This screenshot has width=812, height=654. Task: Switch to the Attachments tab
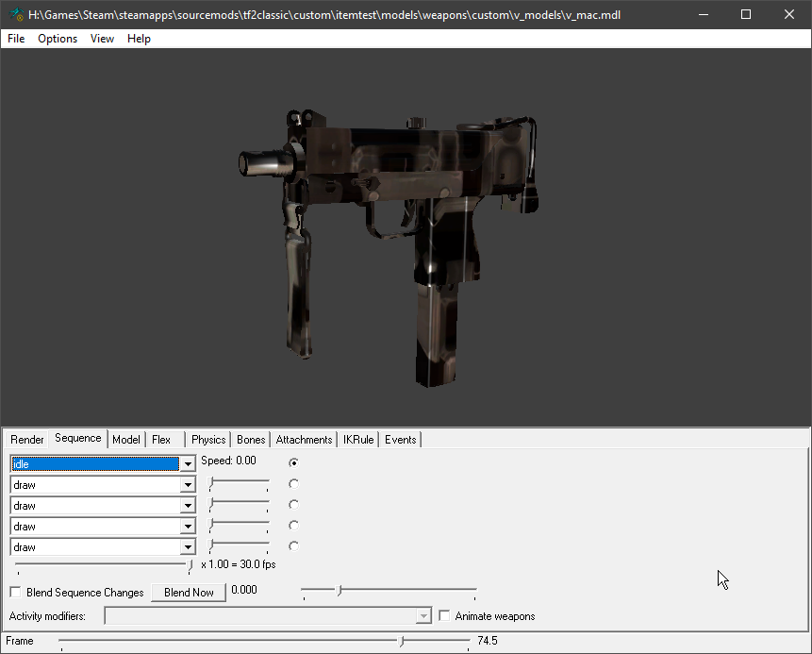pyautogui.click(x=304, y=440)
